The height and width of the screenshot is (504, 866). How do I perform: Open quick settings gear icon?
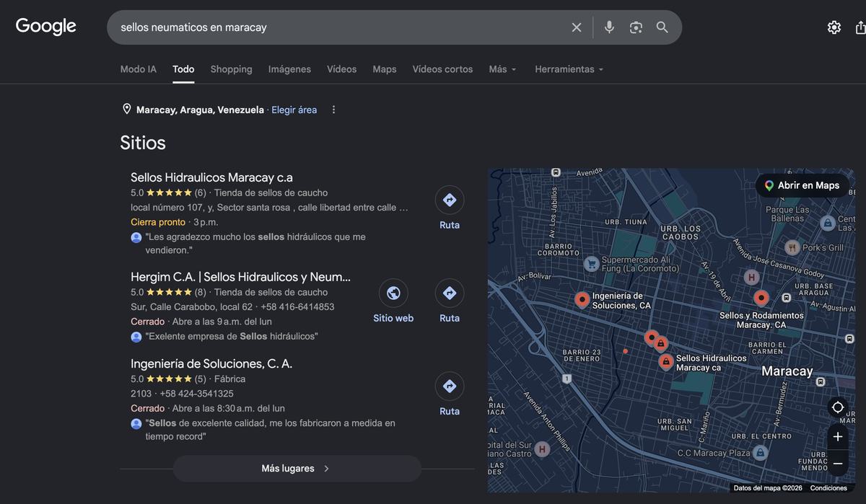[834, 27]
